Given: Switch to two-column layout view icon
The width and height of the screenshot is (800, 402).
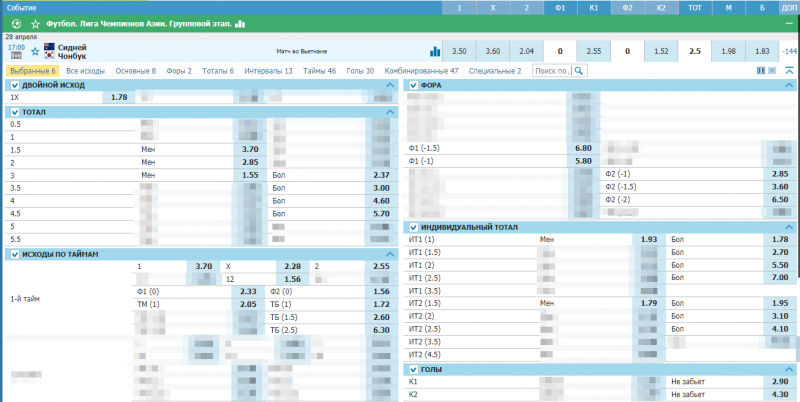Looking at the screenshot, I should coord(761,70).
